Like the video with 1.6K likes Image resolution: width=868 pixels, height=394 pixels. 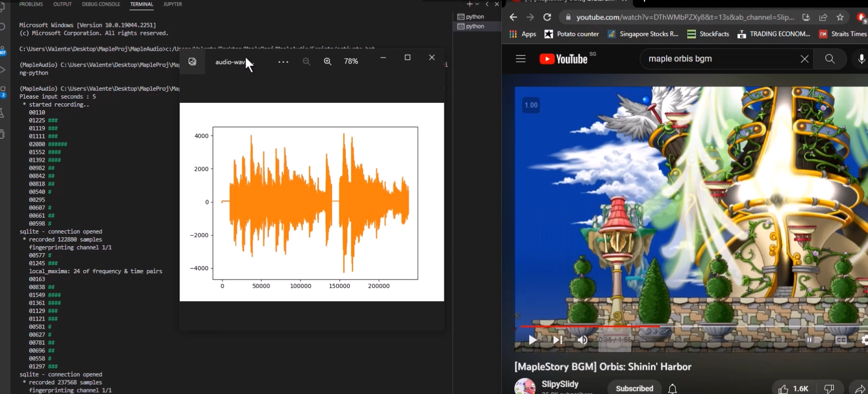tap(793, 389)
